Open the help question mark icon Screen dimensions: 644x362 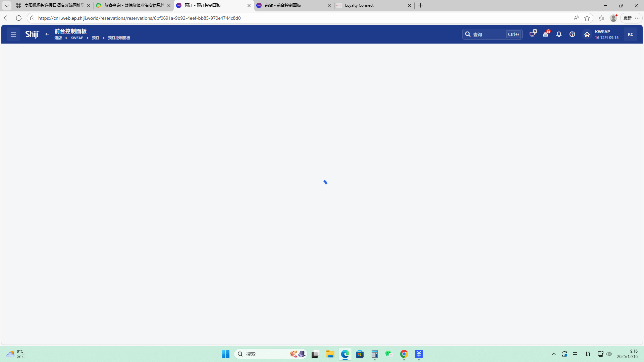[x=572, y=34]
